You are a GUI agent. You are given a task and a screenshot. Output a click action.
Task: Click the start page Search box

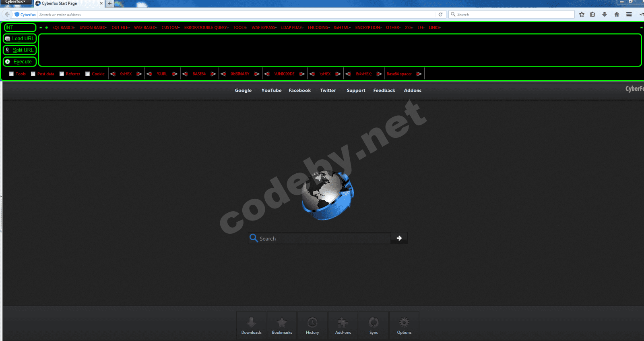(320, 238)
